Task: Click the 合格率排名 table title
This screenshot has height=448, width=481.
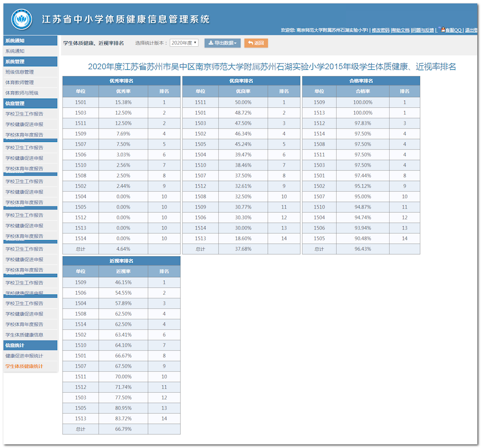Action: [x=361, y=81]
